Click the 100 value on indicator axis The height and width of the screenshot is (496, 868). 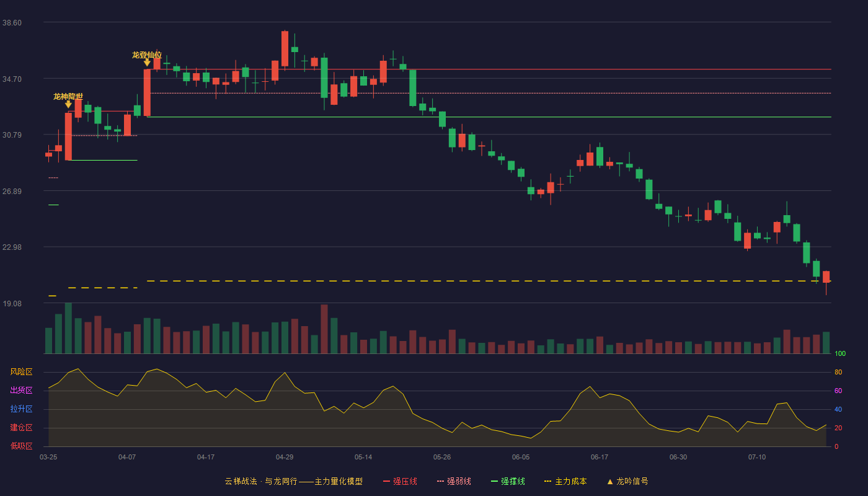tap(840, 354)
